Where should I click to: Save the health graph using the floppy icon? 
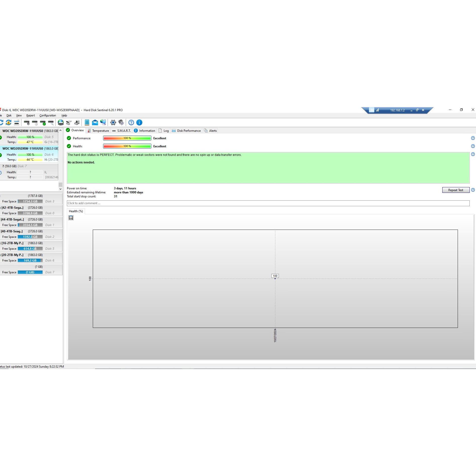(71, 218)
